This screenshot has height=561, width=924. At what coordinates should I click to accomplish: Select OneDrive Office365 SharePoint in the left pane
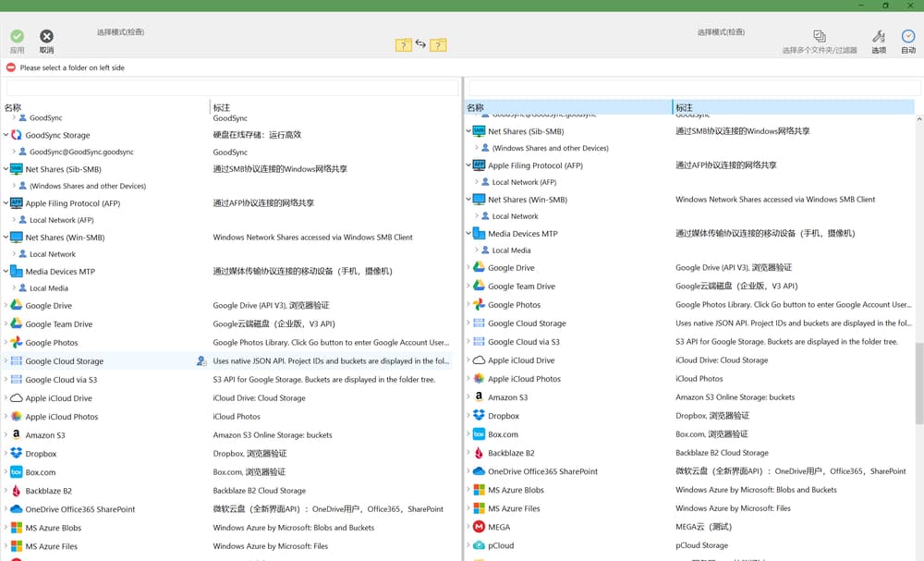[x=80, y=509]
